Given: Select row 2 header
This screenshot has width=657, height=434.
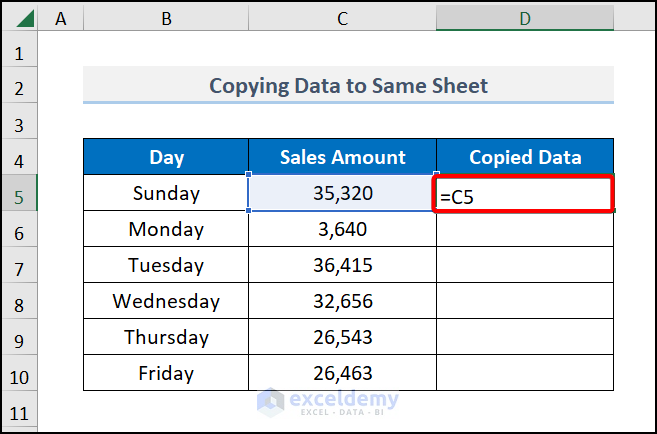Looking at the screenshot, I should (20, 86).
